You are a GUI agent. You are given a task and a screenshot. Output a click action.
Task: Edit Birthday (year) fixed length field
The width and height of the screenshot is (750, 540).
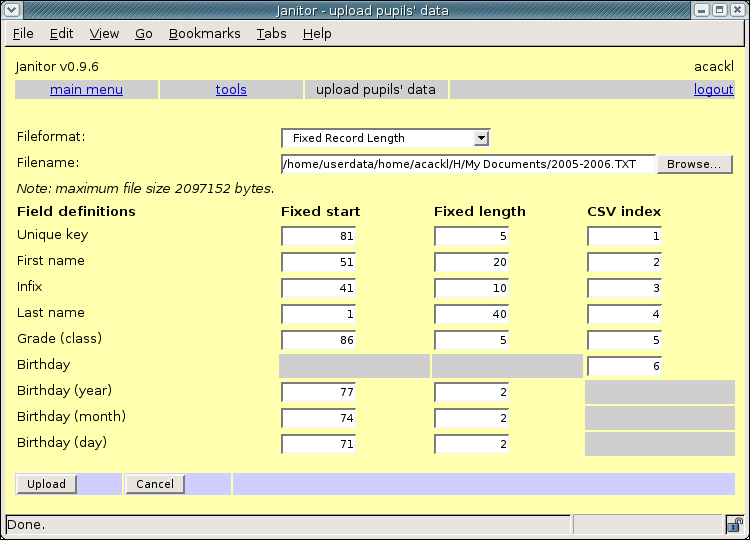click(472, 392)
